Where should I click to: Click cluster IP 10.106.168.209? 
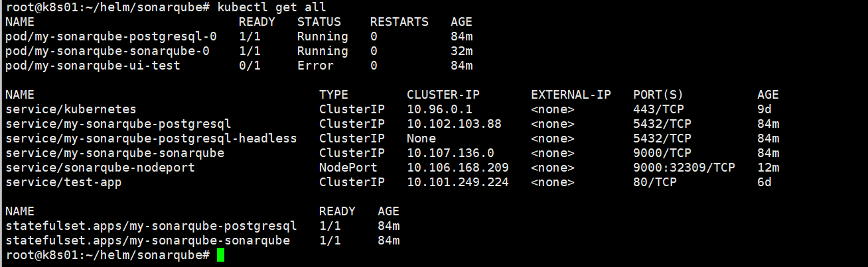click(457, 168)
